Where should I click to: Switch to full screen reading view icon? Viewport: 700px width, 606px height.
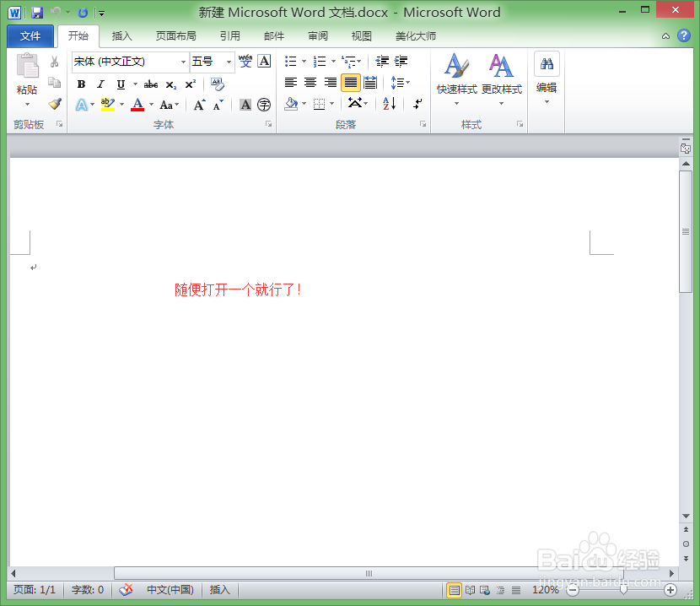(x=470, y=590)
